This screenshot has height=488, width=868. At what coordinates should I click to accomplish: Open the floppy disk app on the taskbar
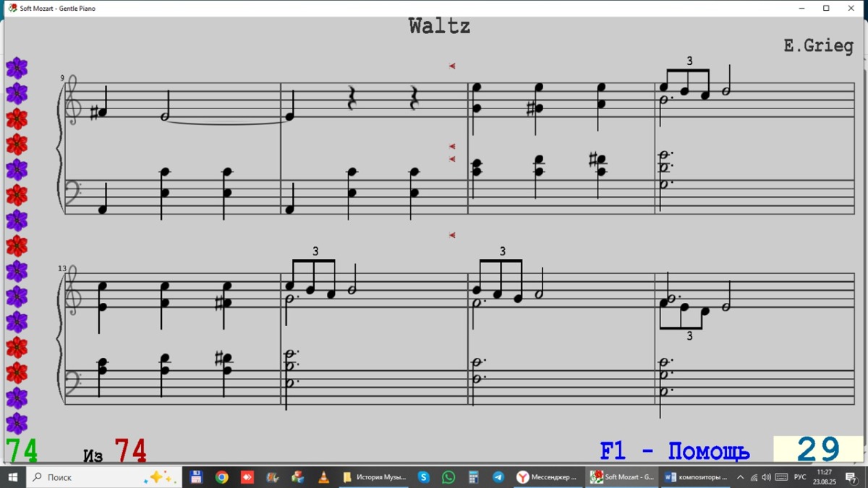(196, 477)
